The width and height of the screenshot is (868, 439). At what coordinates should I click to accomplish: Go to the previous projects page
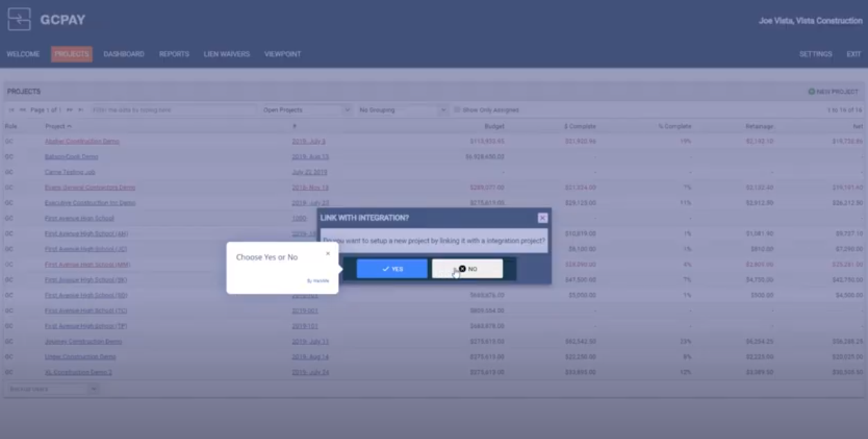(x=22, y=110)
